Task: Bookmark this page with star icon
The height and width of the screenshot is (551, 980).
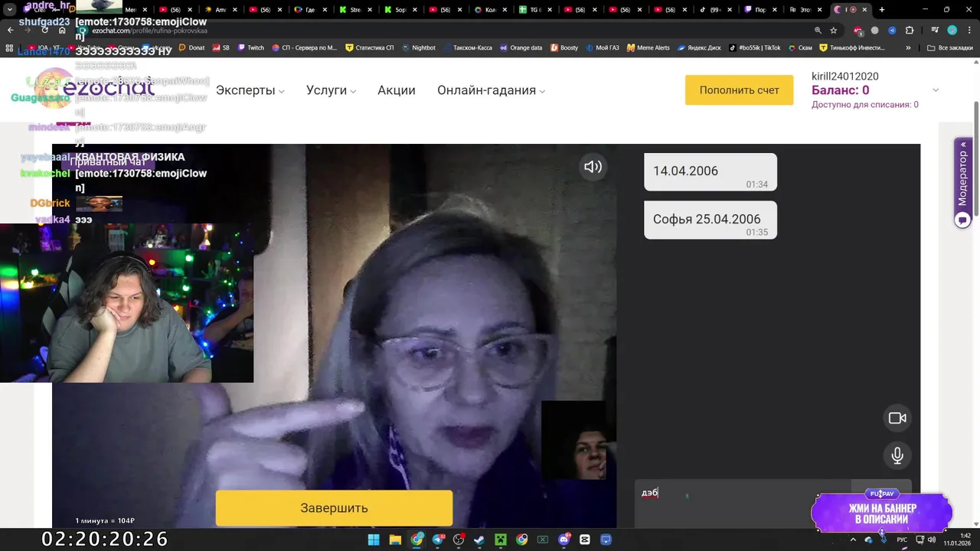Action: click(x=834, y=31)
